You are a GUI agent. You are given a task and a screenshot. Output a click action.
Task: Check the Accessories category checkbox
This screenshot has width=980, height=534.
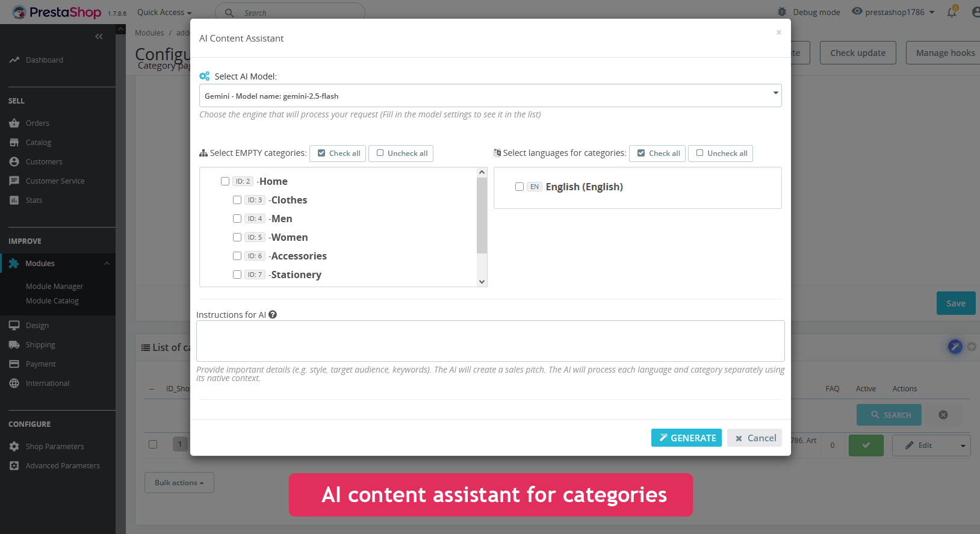[x=237, y=256]
